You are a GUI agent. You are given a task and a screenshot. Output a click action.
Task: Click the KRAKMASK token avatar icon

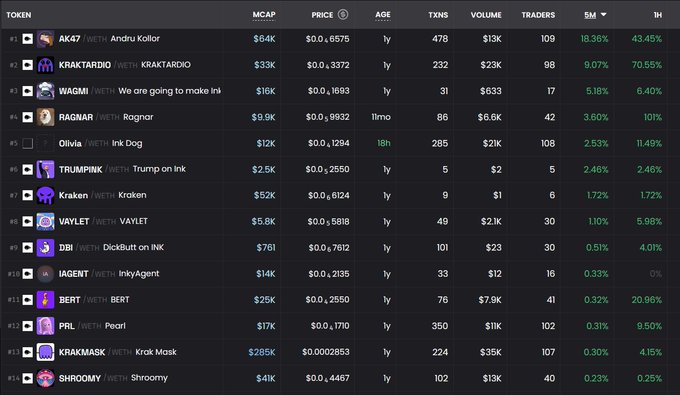(x=46, y=352)
